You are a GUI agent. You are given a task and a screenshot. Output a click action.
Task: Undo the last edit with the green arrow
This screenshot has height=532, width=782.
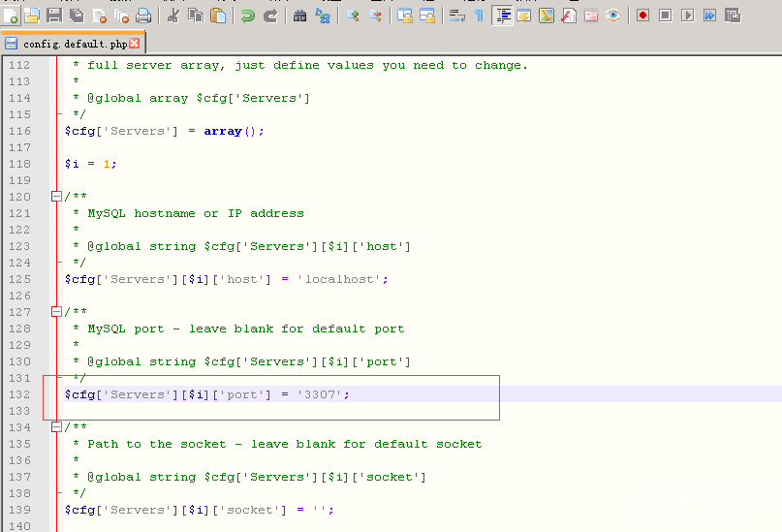(x=247, y=16)
